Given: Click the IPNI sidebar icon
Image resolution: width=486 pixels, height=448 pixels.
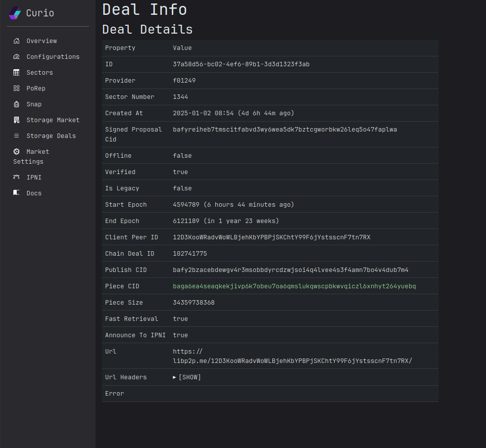Looking at the screenshot, I should click(x=16, y=178).
